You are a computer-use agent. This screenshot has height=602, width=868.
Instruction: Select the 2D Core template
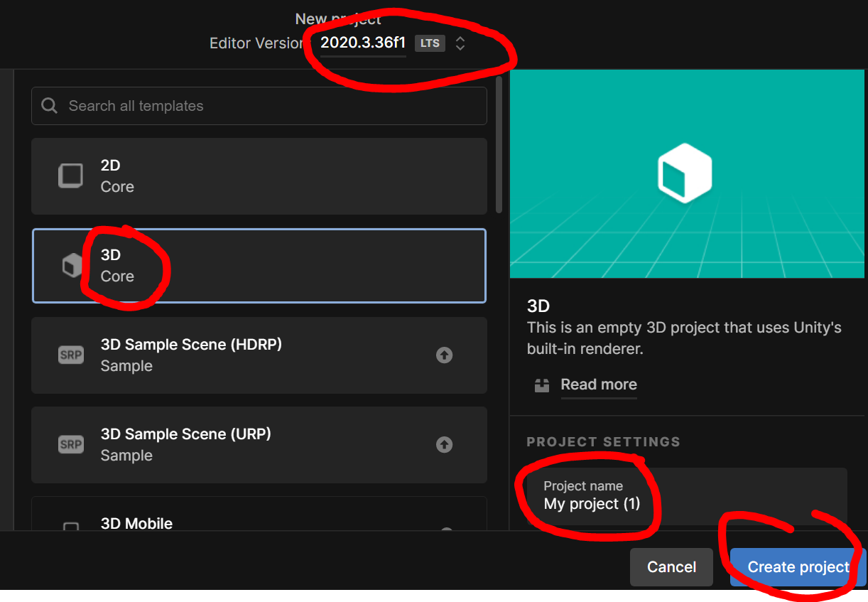point(259,176)
